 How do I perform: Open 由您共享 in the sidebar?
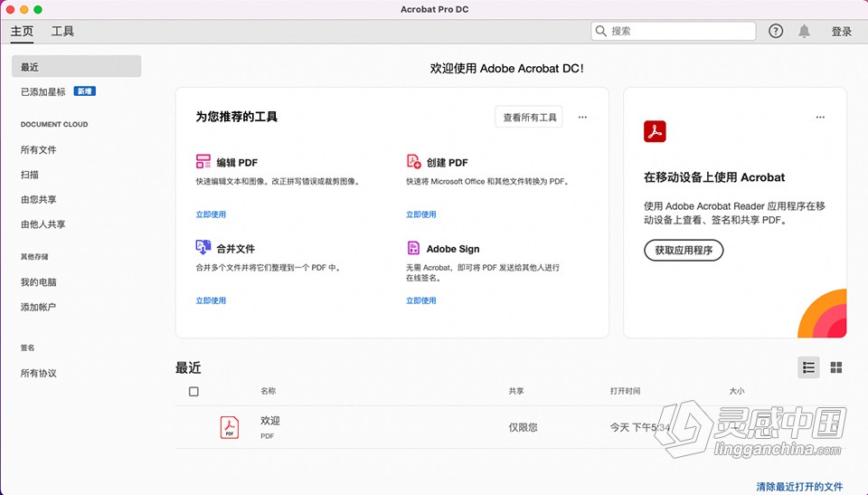38,200
